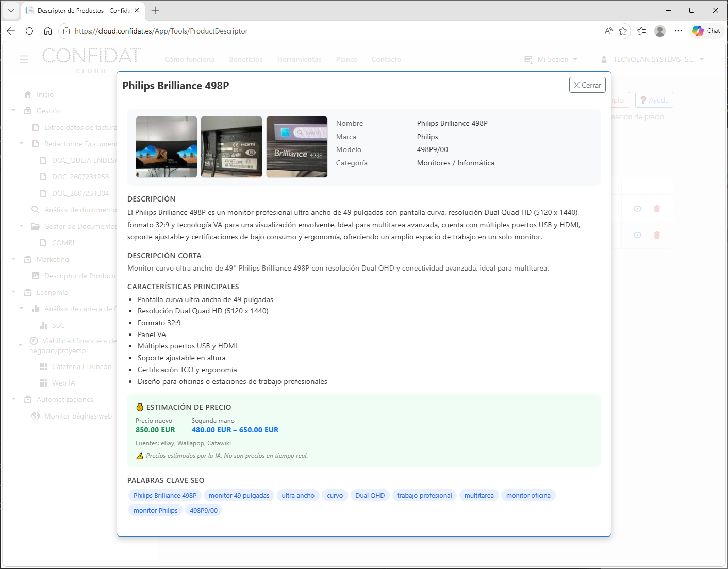Collapse the 'Economía' sidebar section

[14, 292]
